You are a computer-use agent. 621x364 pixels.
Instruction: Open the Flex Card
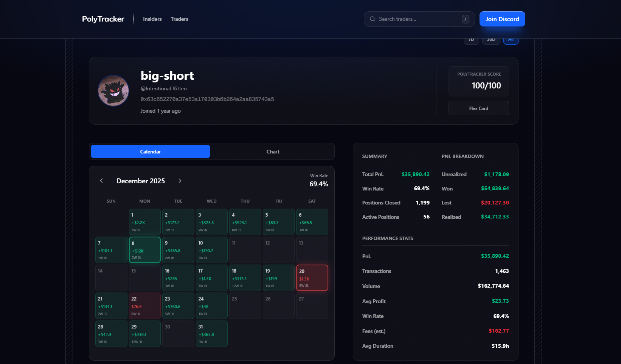coord(478,108)
